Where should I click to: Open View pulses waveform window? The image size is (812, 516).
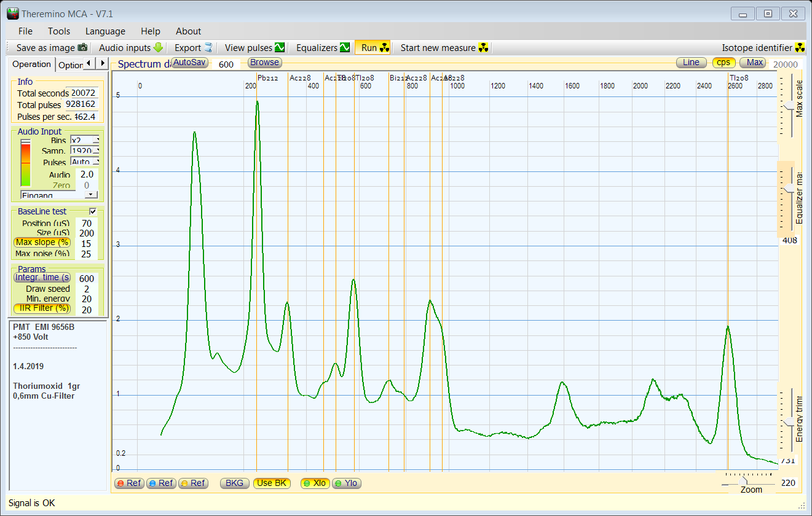point(254,48)
